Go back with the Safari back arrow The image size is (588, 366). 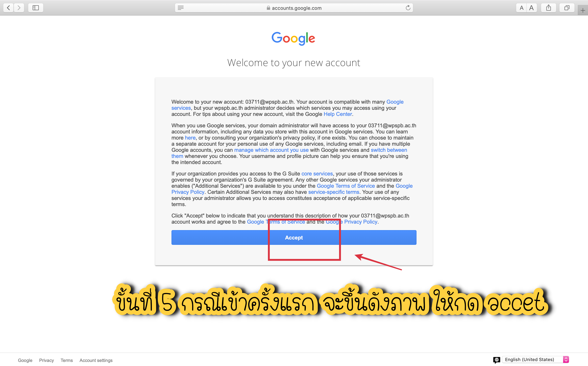coord(9,8)
